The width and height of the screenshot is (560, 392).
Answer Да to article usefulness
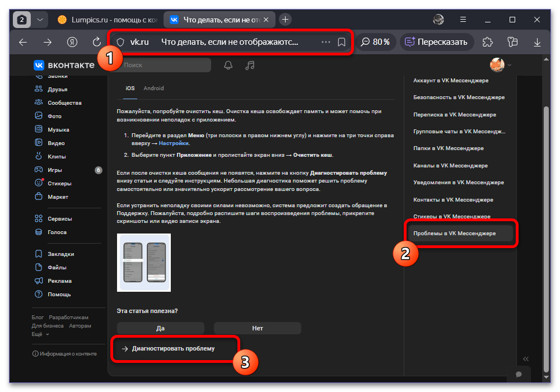[160, 328]
